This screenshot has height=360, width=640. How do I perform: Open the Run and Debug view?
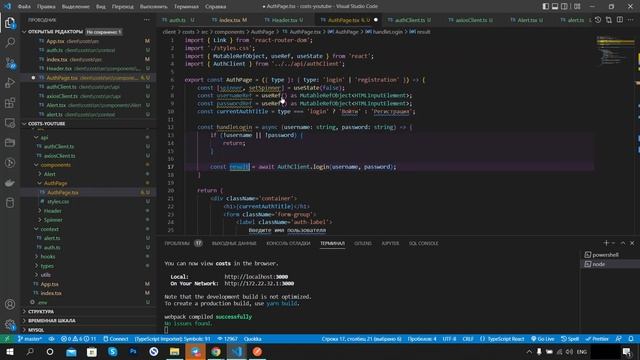(x=10, y=82)
